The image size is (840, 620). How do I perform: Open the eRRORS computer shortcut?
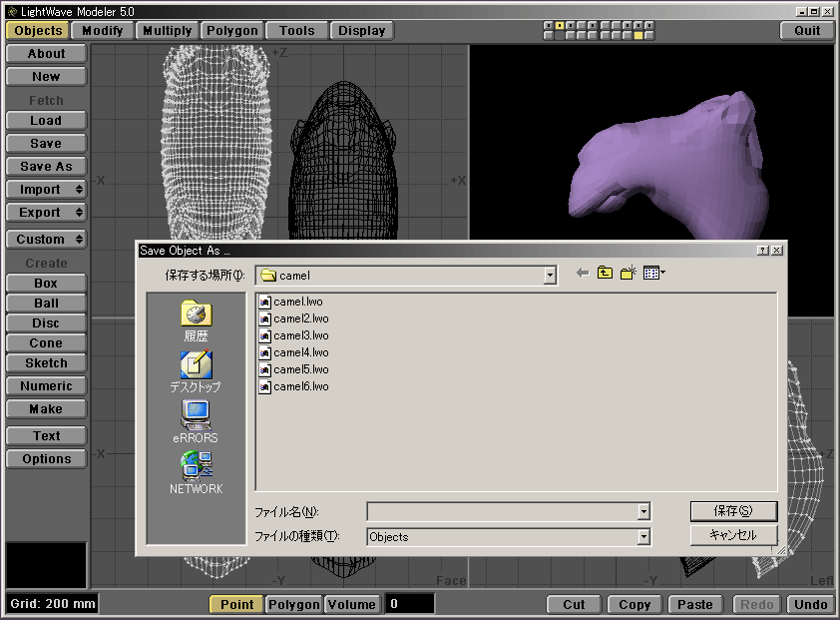pos(196,421)
